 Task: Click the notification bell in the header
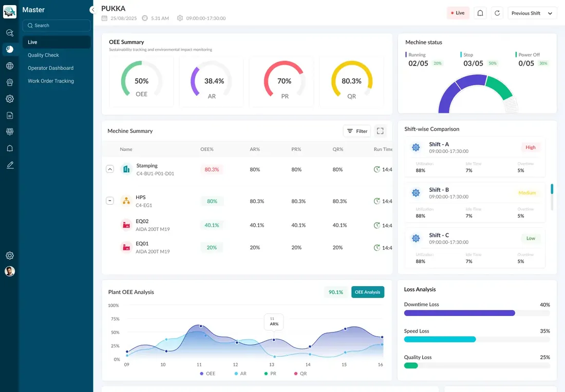pos(480,13)
